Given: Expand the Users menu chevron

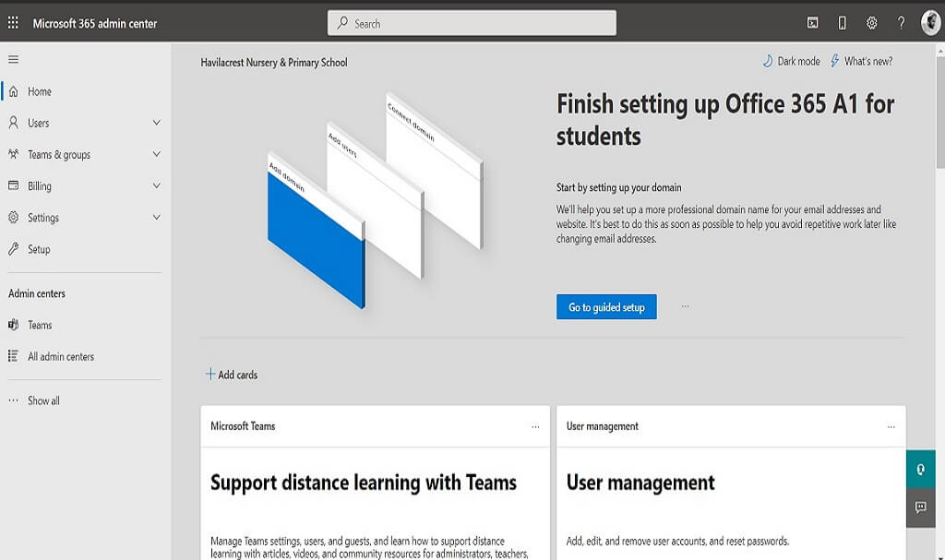Looking at the screenshot, I should [156, 123].
